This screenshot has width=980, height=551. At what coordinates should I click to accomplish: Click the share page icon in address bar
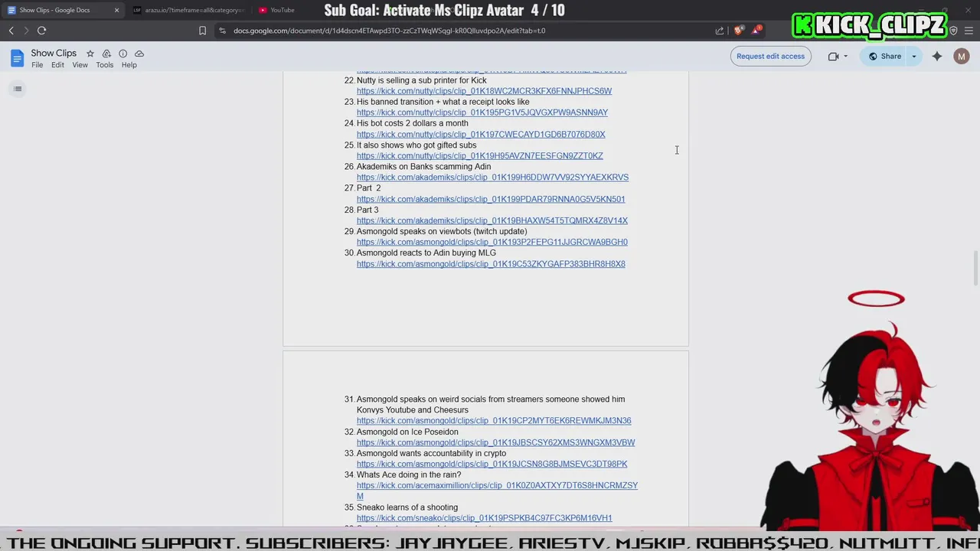[720, 31]
